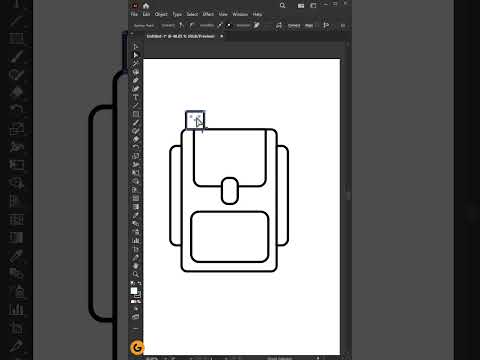Close the Untitled document tab
The height and width of the screenshot is (360, 480).
[221, 36]
